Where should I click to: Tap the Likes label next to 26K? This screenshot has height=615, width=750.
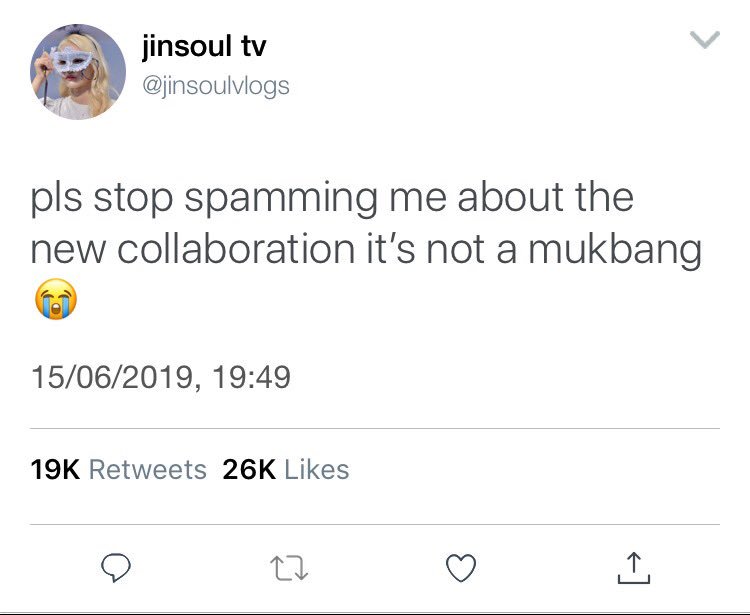click(317, 469)
